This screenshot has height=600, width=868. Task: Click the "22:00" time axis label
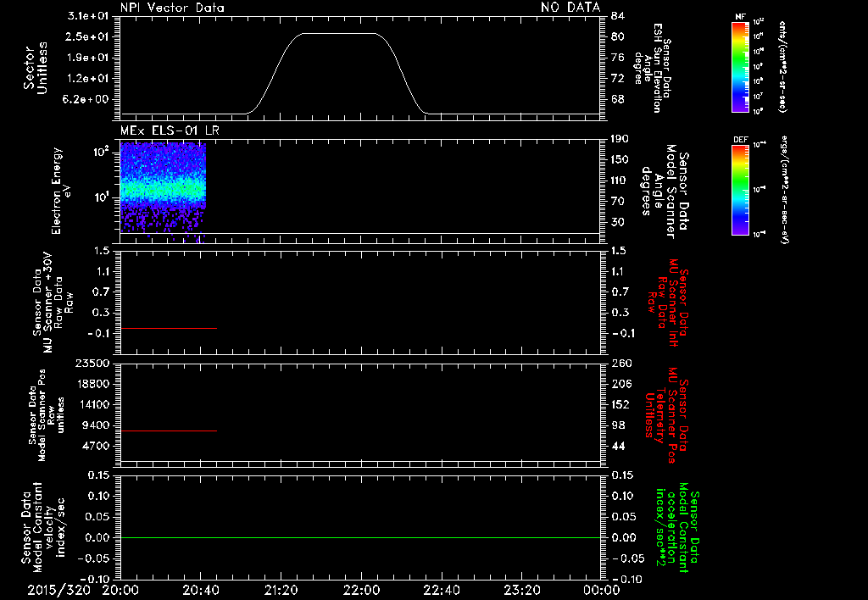point(361,591)
